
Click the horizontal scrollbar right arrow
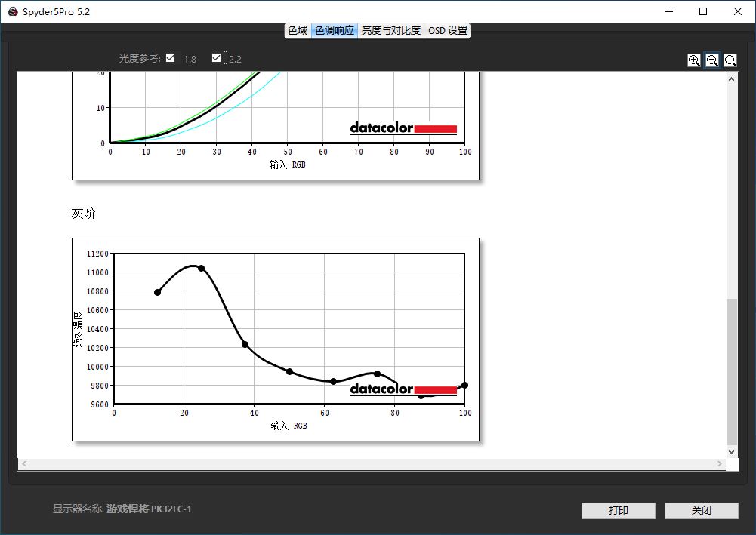[719, 464]
